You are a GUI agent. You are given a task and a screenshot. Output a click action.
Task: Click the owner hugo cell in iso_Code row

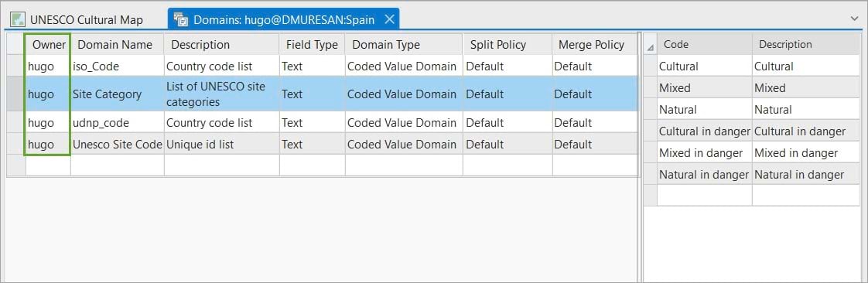[x=48, y=66]
